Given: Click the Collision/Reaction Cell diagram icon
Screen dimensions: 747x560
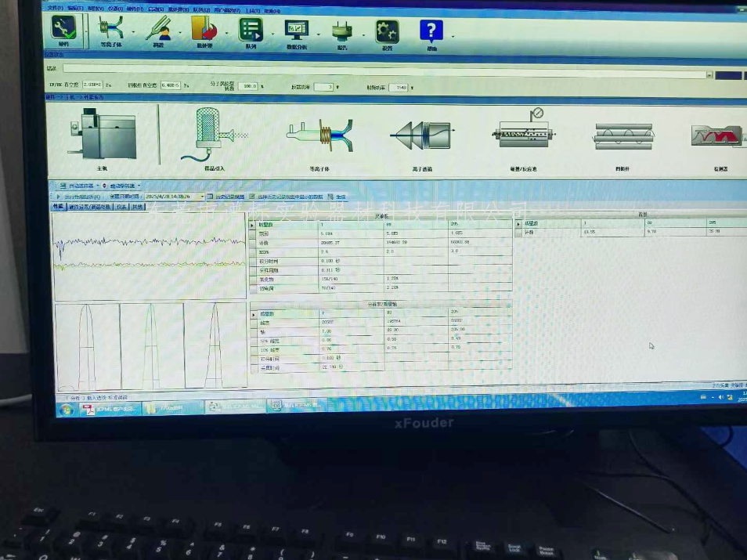Looking at the screenshot, I should tap(523, 135).
